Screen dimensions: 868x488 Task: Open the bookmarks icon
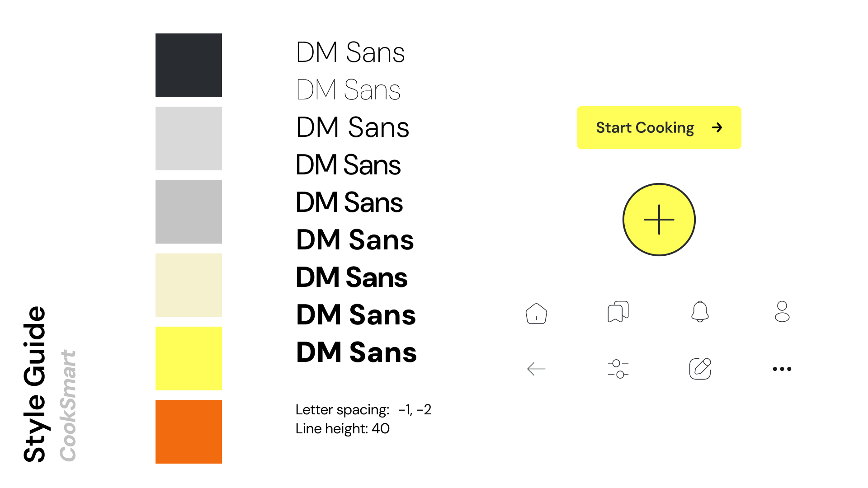618,312
